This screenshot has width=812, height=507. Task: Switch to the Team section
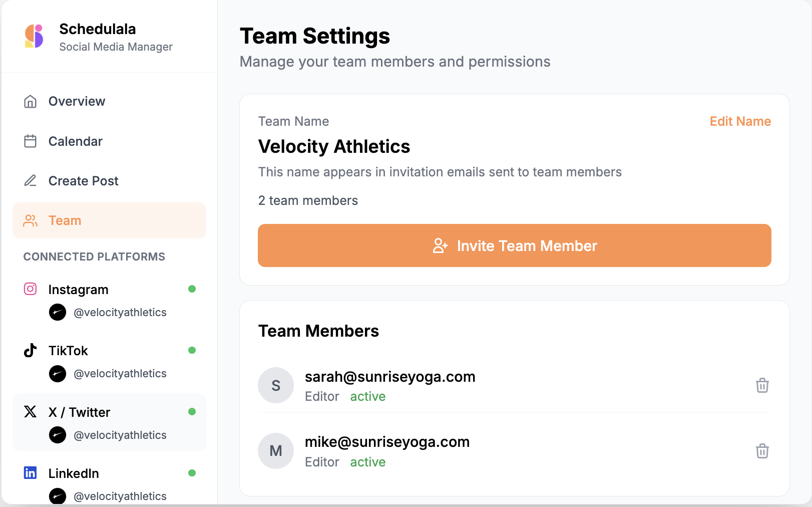65,220
